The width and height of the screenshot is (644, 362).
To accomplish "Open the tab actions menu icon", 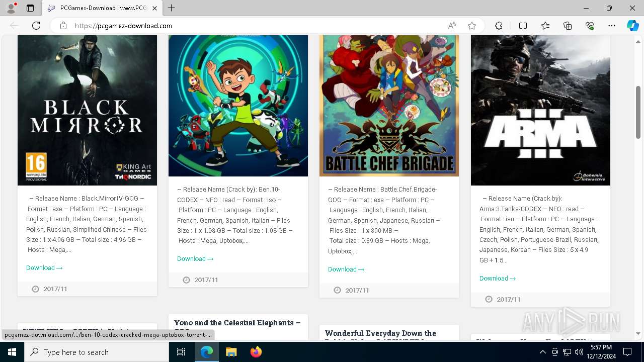I will pos(30,8).
